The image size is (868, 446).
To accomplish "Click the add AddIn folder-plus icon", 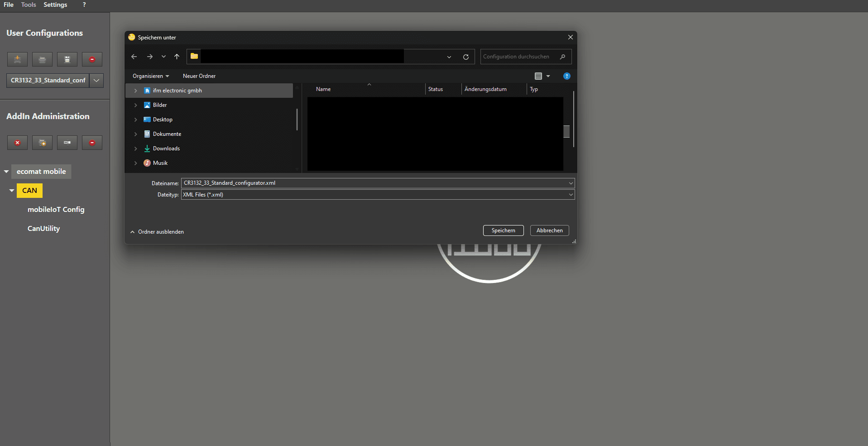I will pos(42,143).
